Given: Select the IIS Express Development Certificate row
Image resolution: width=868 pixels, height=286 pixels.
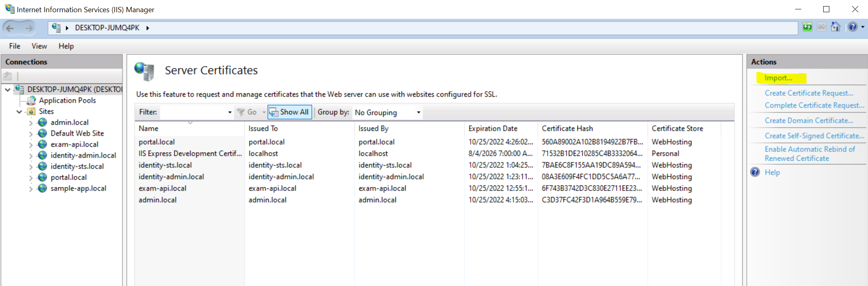Looking at the screenshot, I should click(190, 154).
